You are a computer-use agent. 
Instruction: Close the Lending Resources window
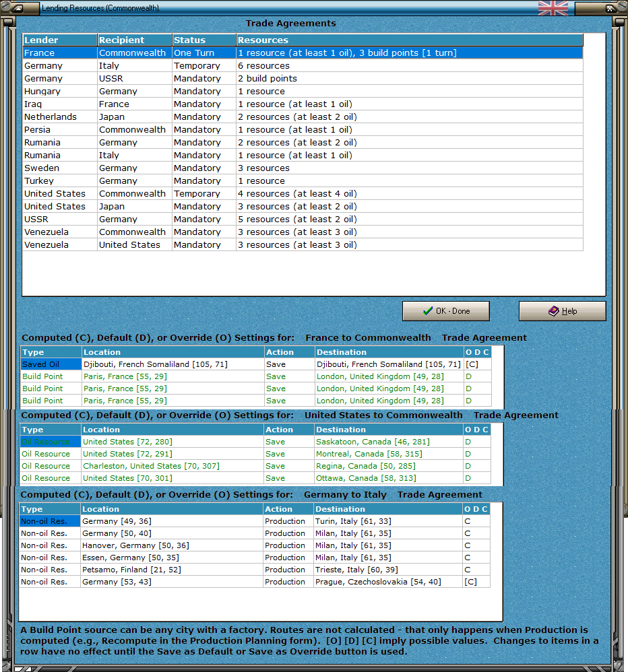coord(609,8)
